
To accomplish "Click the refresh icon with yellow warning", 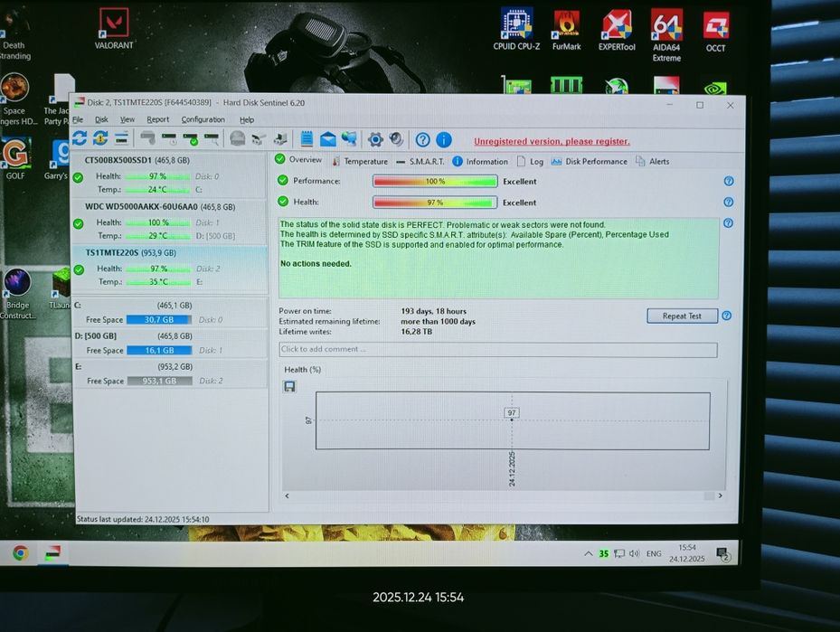I will tap(100, 138).
